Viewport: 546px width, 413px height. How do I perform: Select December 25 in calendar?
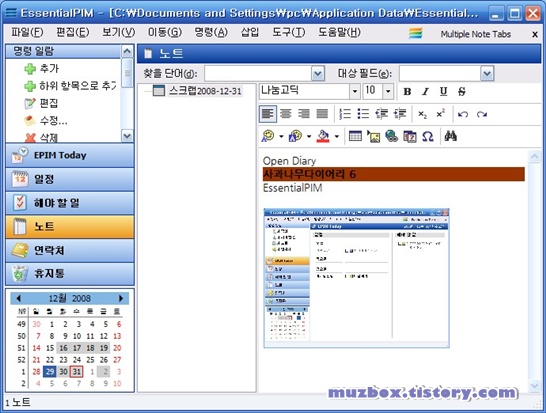(90, 360)
